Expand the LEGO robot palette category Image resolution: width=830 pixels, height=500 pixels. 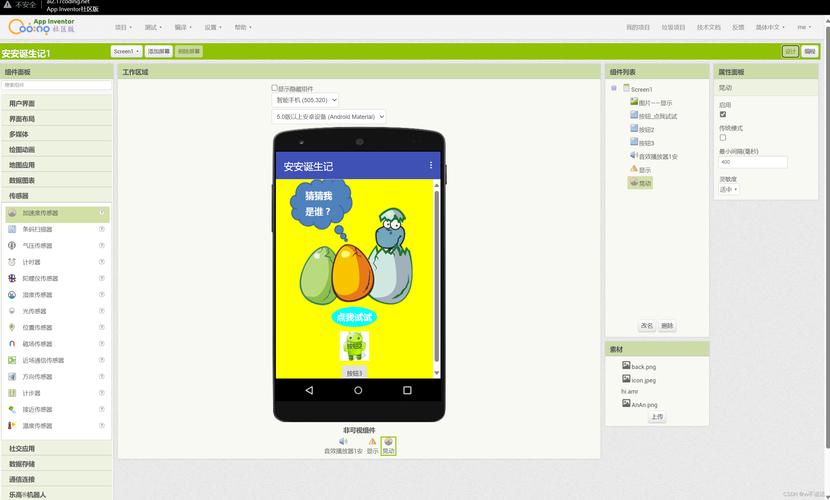pos(57,495)
